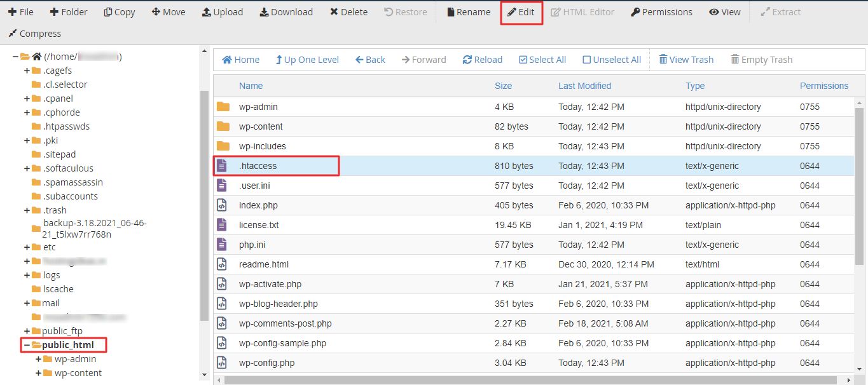Open View Trash
The image size is (868, 385).
click(x=686, y=60)
